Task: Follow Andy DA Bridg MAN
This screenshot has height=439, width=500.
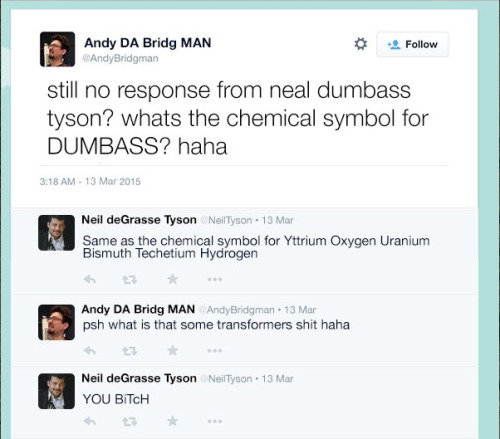Action: click(412, 44)
